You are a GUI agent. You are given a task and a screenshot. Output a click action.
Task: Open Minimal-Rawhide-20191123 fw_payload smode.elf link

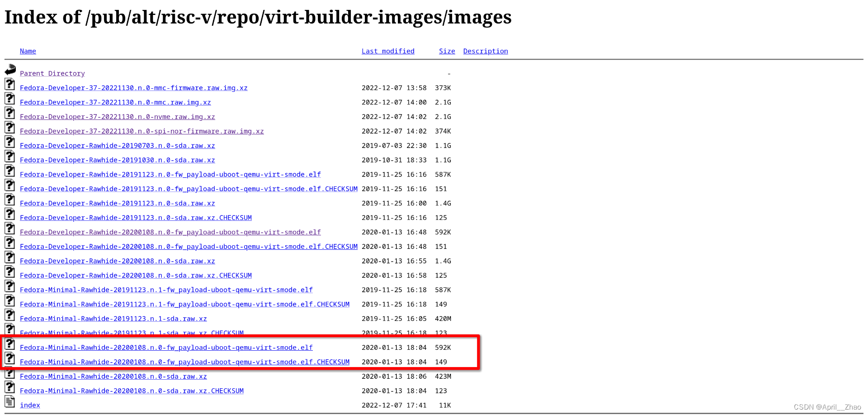pyautogui.click(x=166, y=290)
